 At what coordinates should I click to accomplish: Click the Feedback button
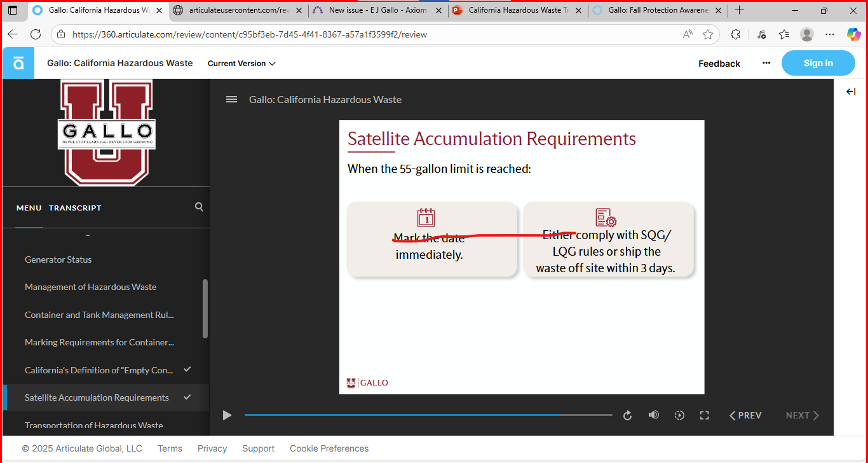[719, 64]
